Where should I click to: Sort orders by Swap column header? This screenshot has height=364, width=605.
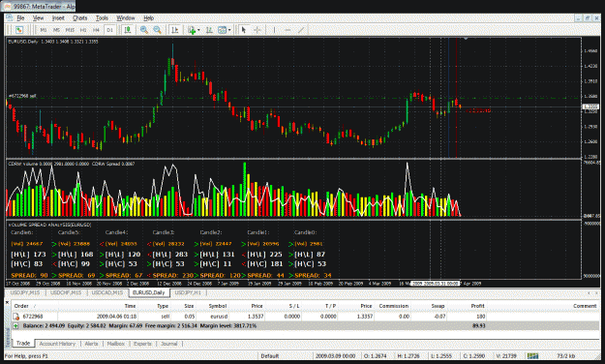438,306
